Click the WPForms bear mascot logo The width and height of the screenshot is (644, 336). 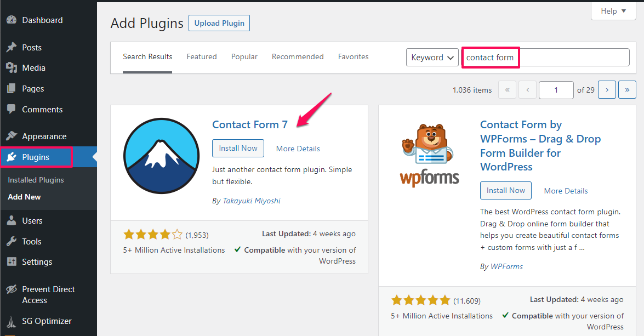click(x=429, y=155)
